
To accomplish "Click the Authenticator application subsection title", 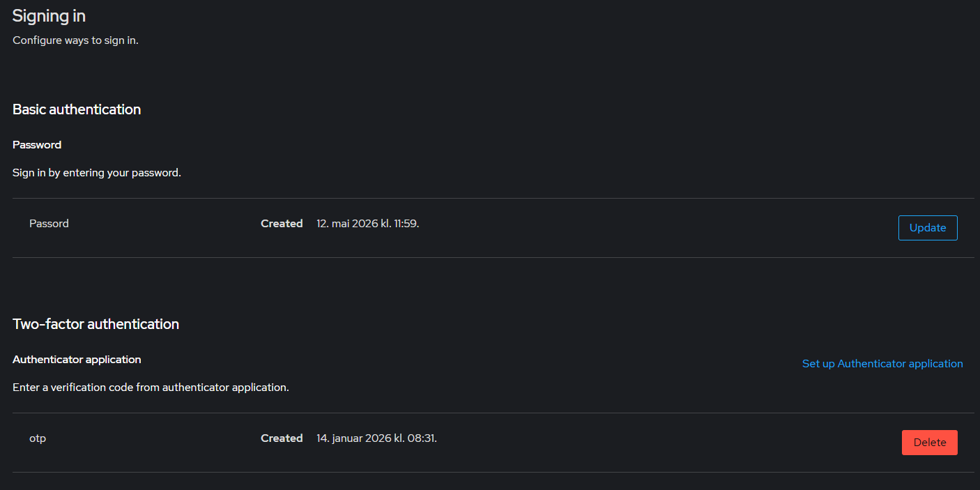I will (x=77, y=360).
